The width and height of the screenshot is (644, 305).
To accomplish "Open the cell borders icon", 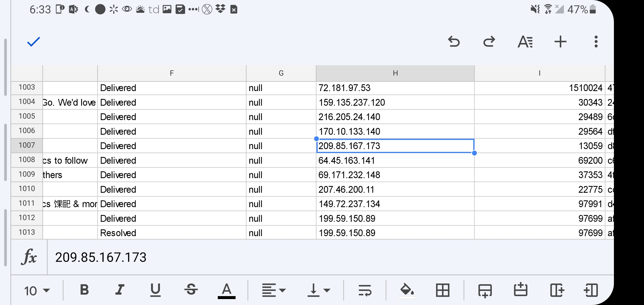I will [443, 290].
